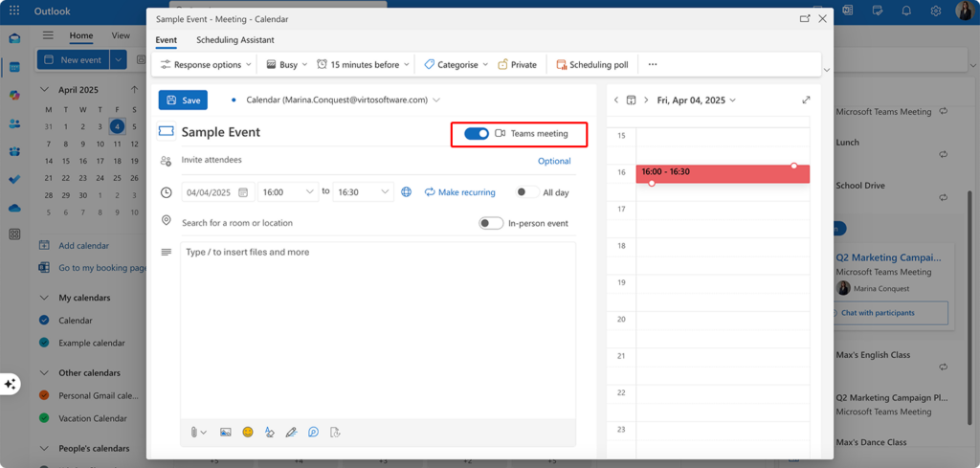Click the Loop components icon in editor toolbar

click(314, 432)
